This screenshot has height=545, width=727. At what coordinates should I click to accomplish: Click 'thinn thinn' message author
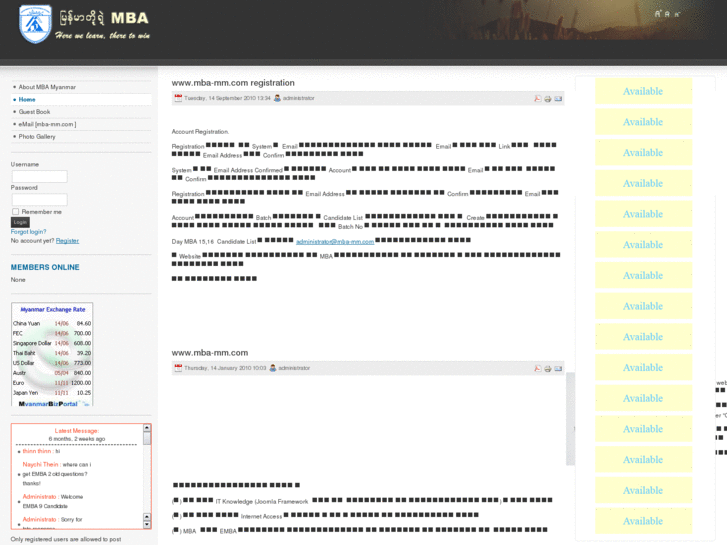pyautogui.click(x=37, y=451)
